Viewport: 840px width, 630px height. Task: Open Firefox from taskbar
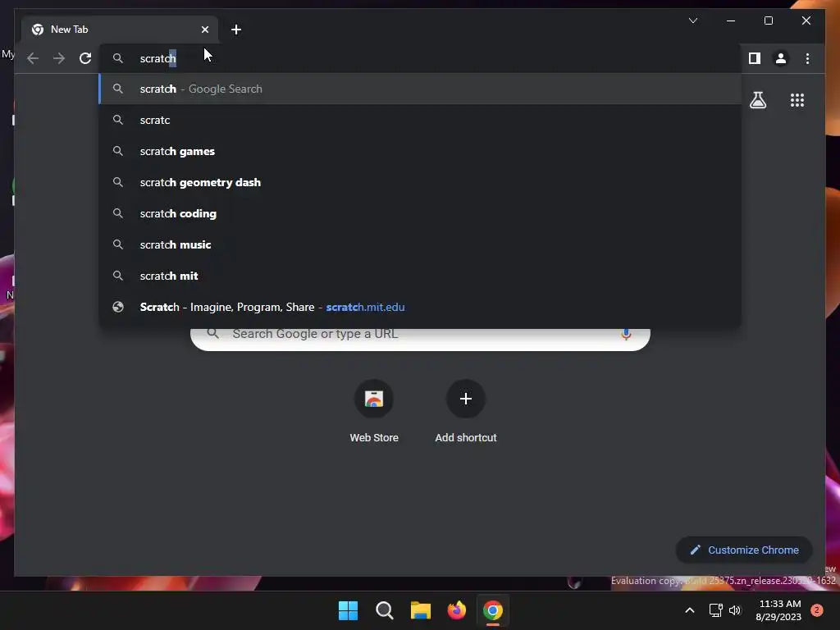[x=456, y=610]
